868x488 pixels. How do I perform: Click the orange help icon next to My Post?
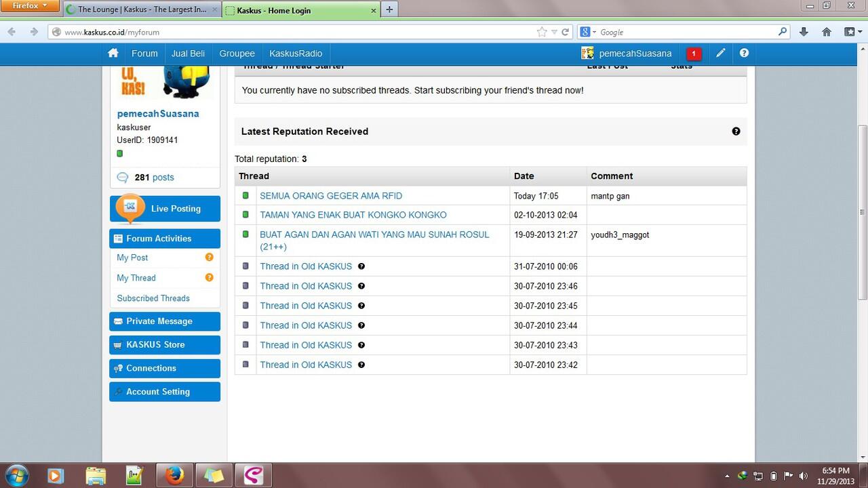coord(210,257)
